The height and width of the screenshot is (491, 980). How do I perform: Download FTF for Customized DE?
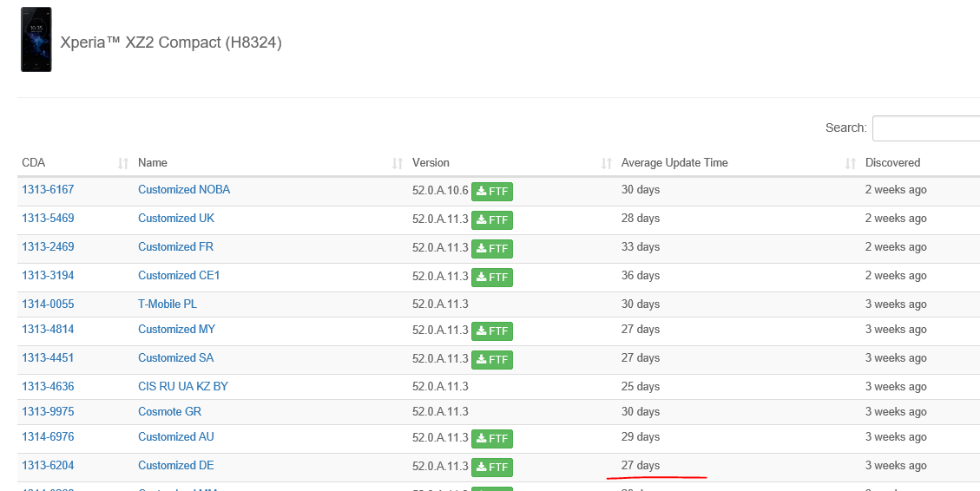point(492,468)
